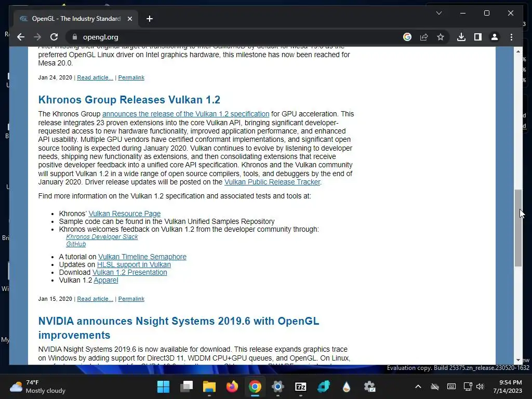This screenshot has height=399, width=532.
Task: Reload the opengl.org page
Action: 54,37
